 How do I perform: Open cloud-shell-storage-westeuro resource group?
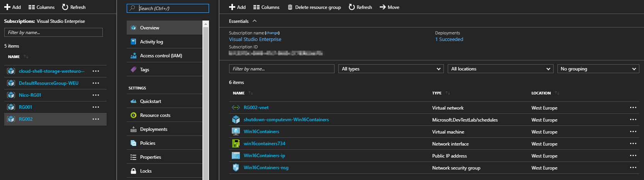point(51,71)
